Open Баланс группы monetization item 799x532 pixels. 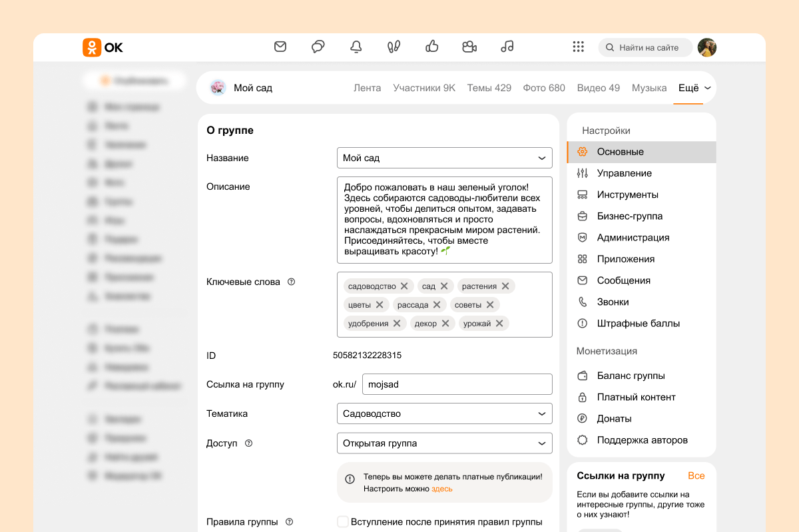pyautogui.click(x=642, y=376)
